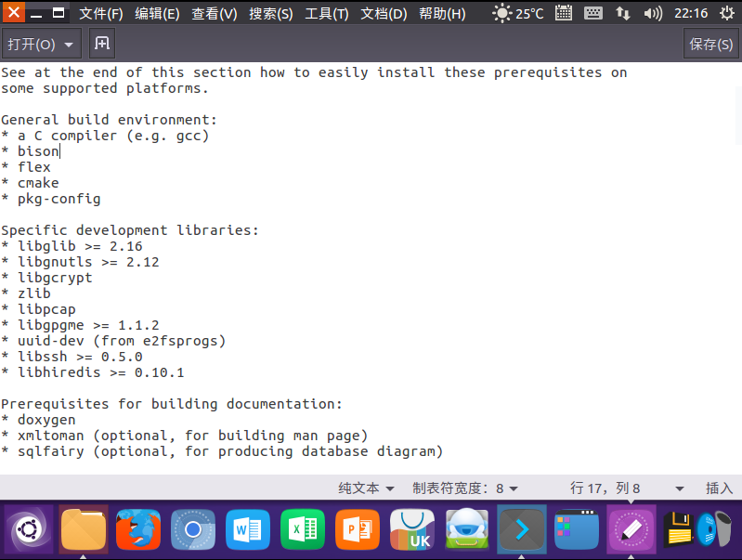
Task: Open the 搜索(S) menu
Action: pyautogui.click(x=271, y=14)
